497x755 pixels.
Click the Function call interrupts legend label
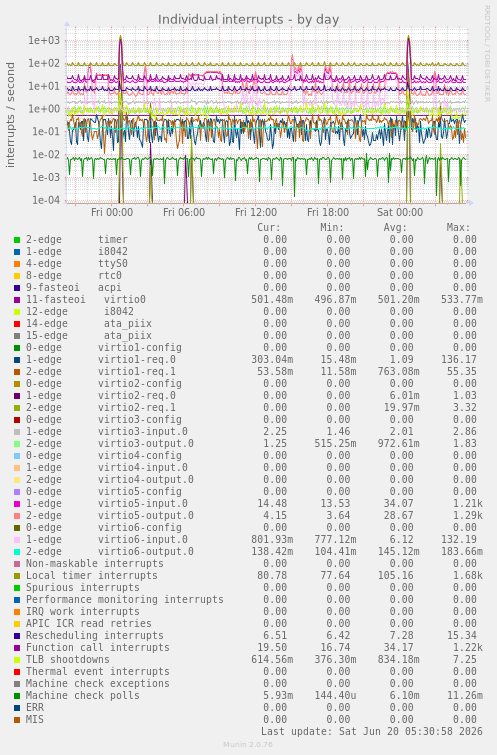click(98, 648)
